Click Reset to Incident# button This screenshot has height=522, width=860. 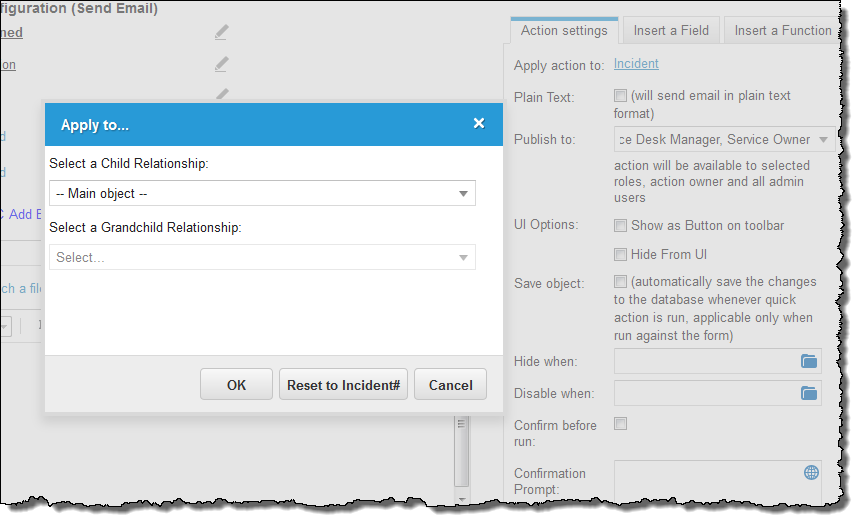point(343,384)
